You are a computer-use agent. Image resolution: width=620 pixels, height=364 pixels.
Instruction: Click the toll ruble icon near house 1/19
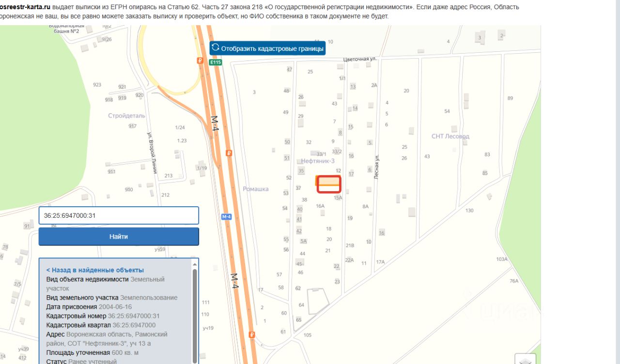229,153
